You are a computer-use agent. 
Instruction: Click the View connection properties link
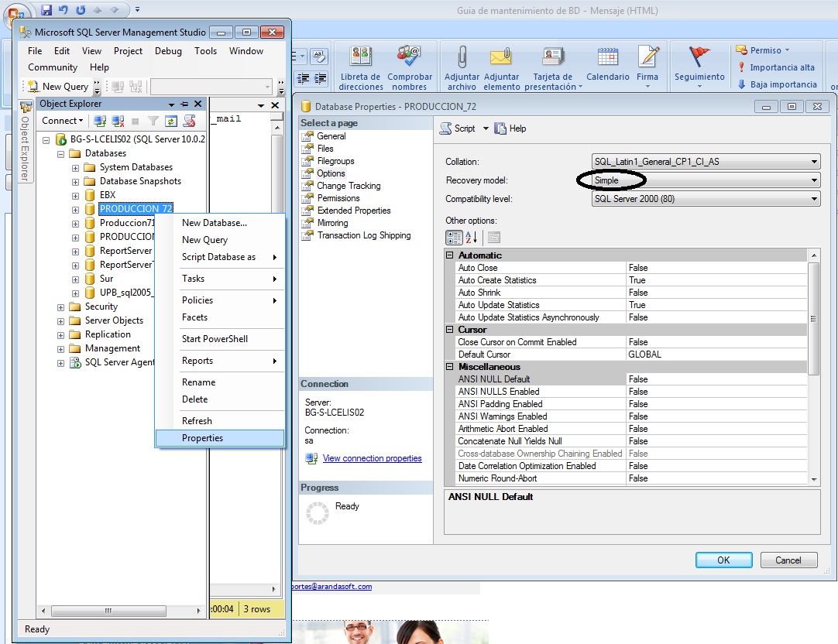pyautogui.click(x=372, y=459)
